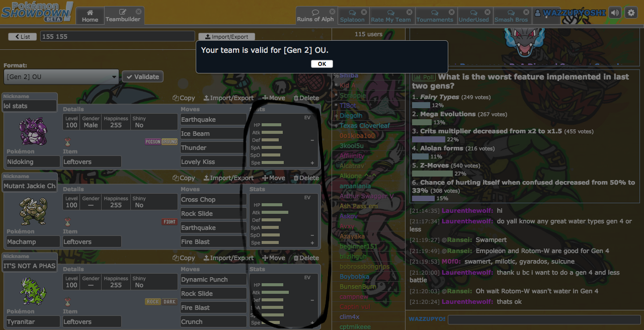This screenshot has height=330, width=644.
Task: Click the Tyranitar sprite
Action: pyautogui.click(x=33, y=291)
